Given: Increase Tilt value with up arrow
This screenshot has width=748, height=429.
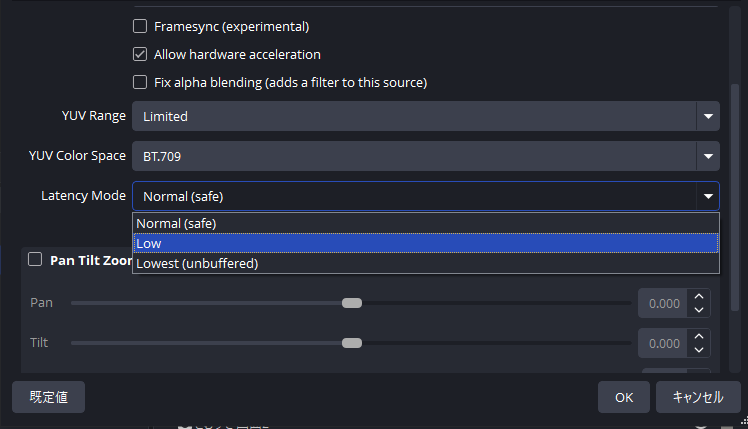Looking at the screenshot, I should [x=699, y=336].
